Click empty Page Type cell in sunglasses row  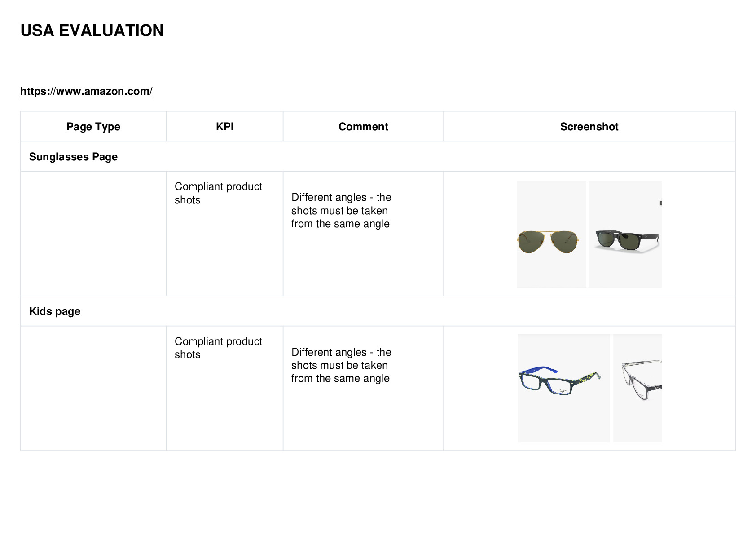point(93,234)
